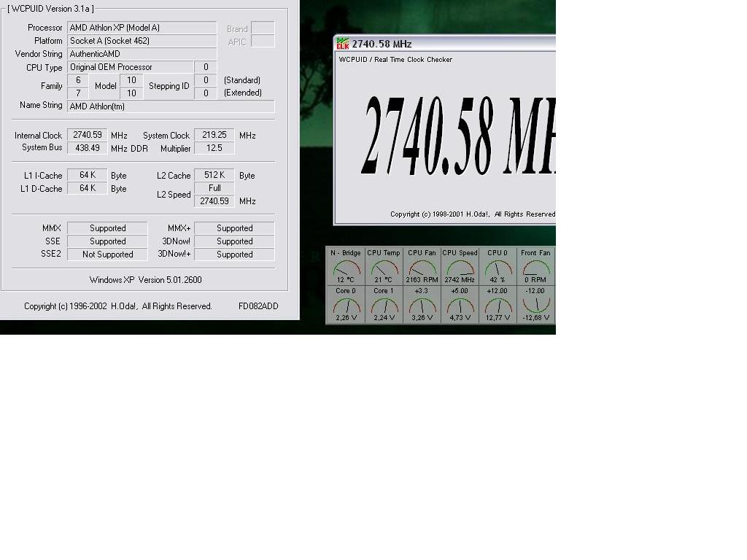
Task: Click the extended Stepping ID value 0
Action: coord(206,93)
